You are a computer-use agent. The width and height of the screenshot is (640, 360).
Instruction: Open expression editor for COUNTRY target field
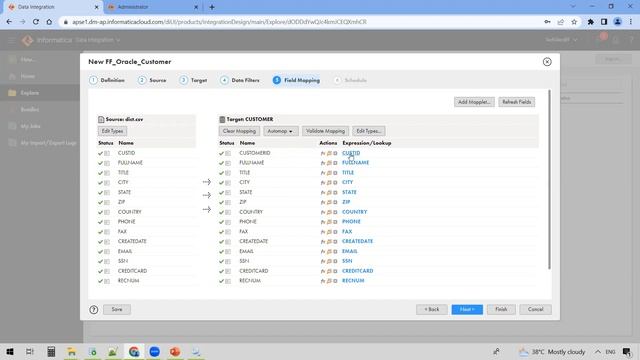coord(323,212)
